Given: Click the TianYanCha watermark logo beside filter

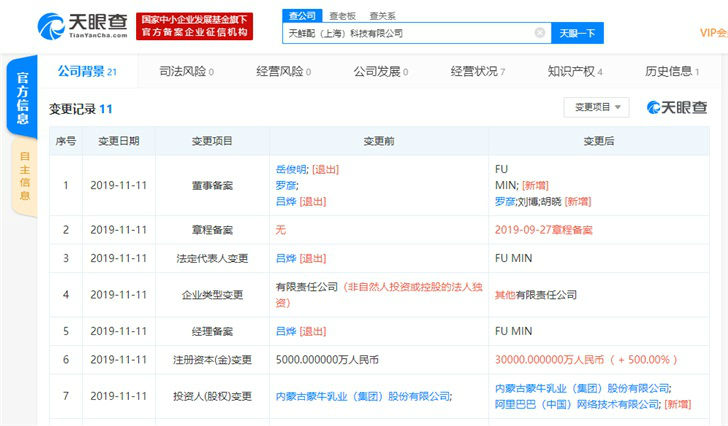Looking at the screenshot, I should [677, 107].
